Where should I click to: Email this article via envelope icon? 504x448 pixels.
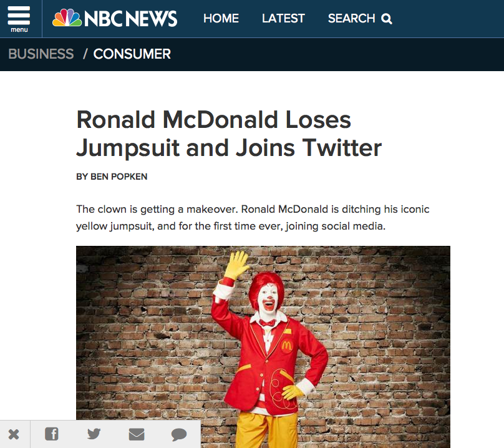[137, 434]
